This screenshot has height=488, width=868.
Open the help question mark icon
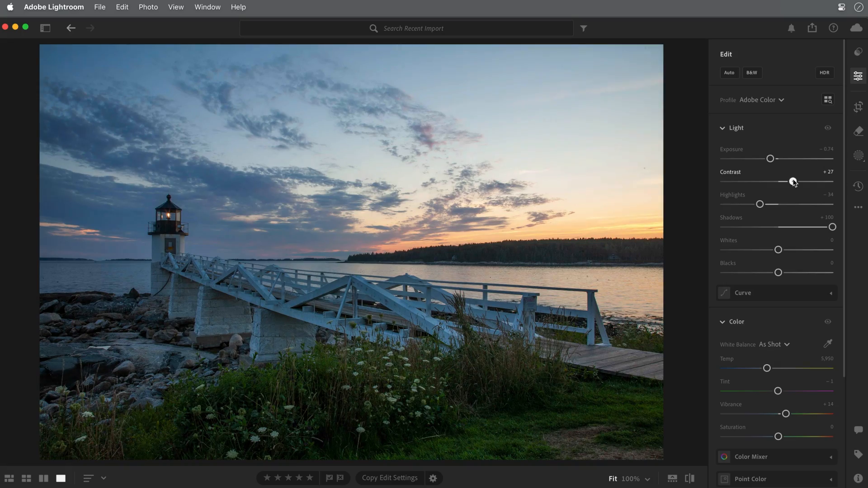[833, 28]
